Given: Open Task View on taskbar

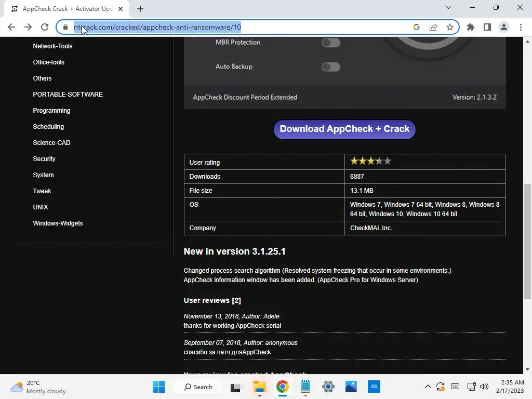Looking at the screenshot, I should (235, 387).
